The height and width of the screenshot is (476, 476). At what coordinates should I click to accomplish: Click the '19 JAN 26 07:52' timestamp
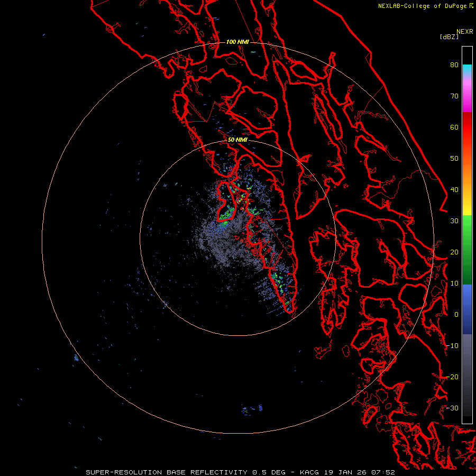(359, 472)
